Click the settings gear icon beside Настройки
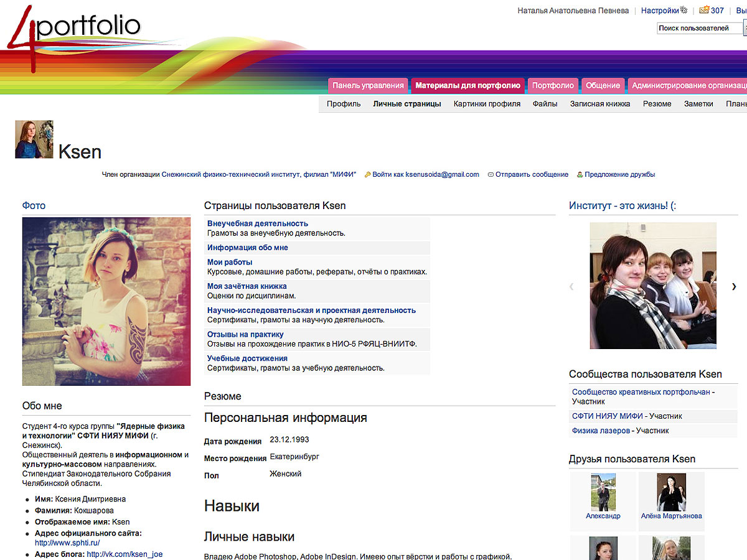The image size is (747, 560). tap(684, 11)
